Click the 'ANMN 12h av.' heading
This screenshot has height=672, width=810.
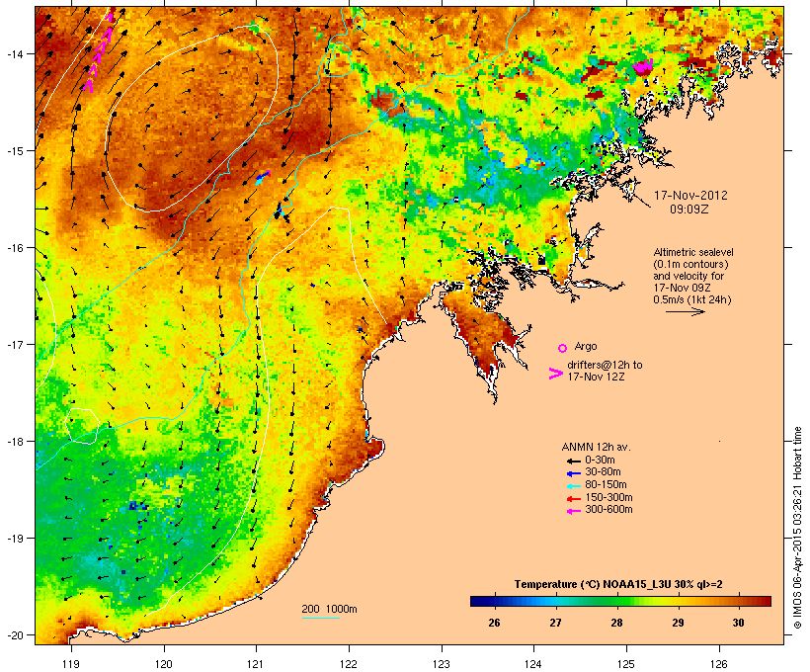(596, 447)
